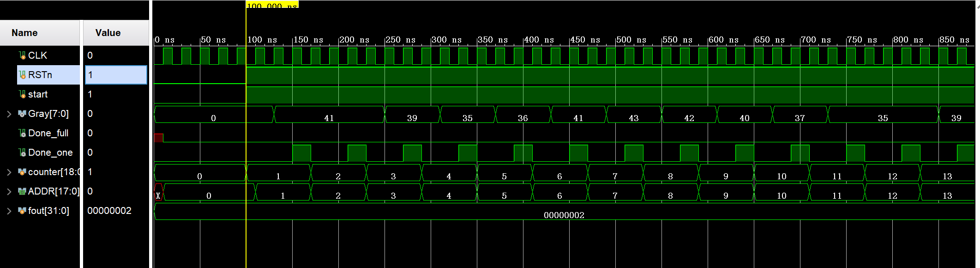
Task: Expand the Gray[7:0] bus
Action: [9, 114]
